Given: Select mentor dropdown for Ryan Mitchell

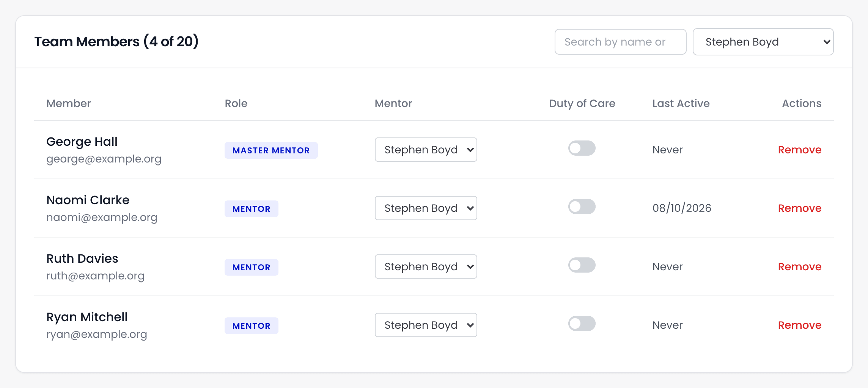Looking at the screenshot, I should [x=426, y=325].
